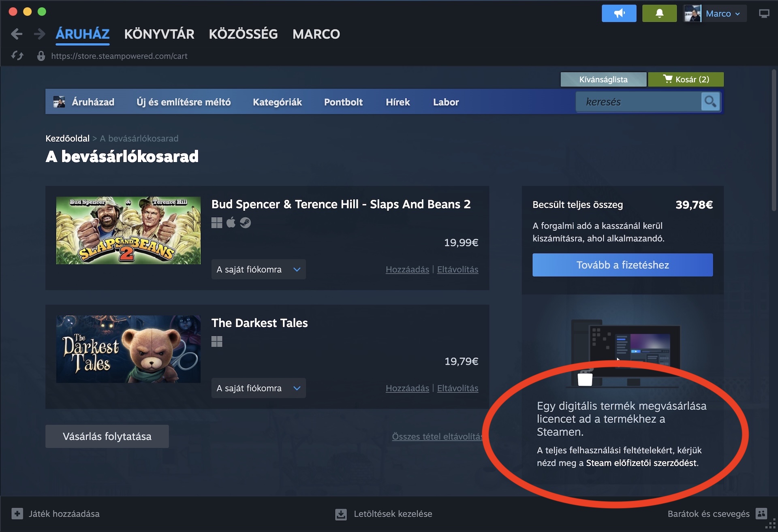The image size is (778, 532).
Task: Open the Kategóriák store menu
Action: 277,102
